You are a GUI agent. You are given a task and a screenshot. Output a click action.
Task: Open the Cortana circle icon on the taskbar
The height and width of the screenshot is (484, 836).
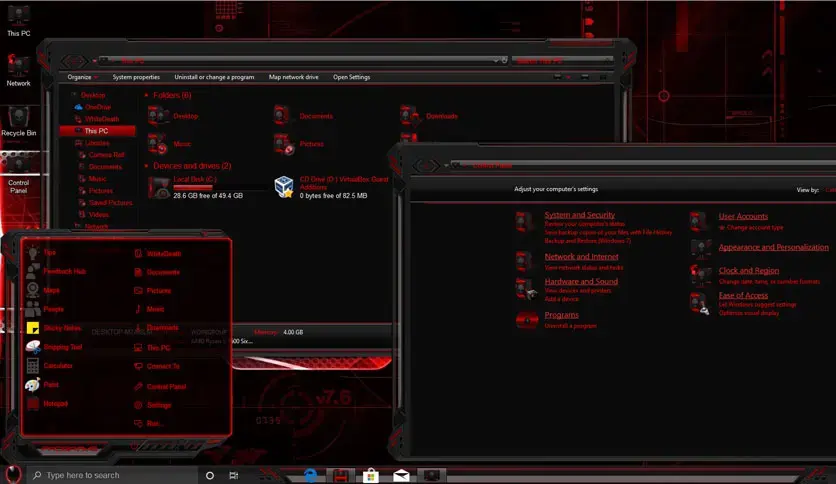coord(210,475)
